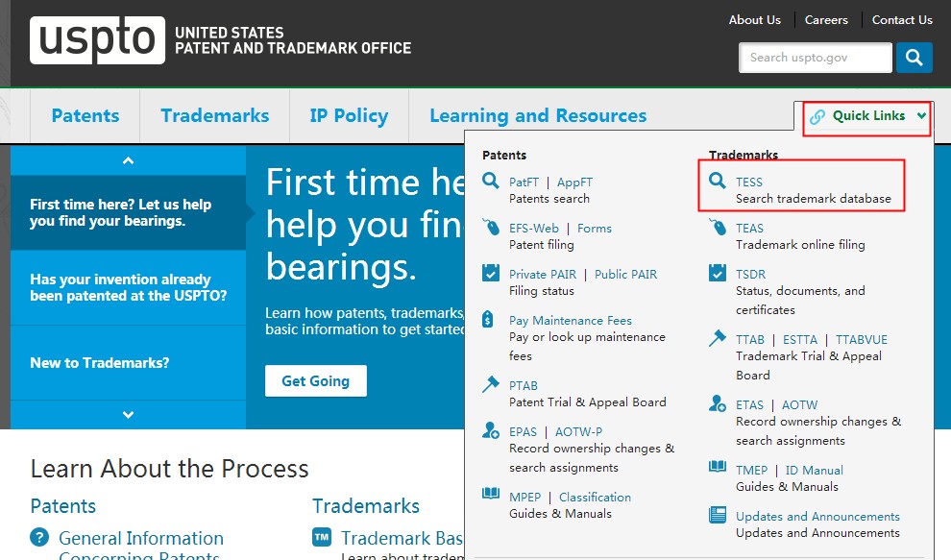Image resolution: width=951 pixels, height=560 pixels.
Task: Click the Pay Maintenance Fees dollar icon
Action: pos(488,319)
